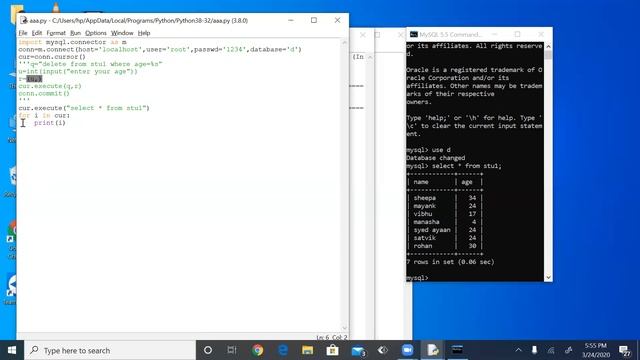Viewport: 640px width, 360px height.
Task: Open the Help menu in IDLE
Action: [x=144, y=33]
